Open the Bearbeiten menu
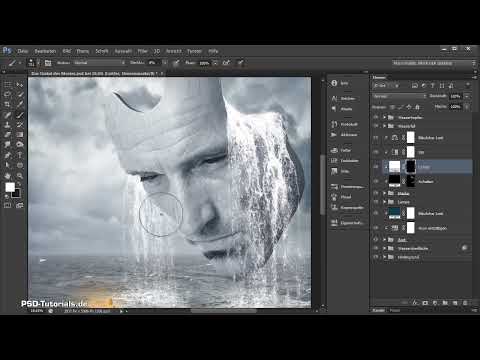Image resolution: width=480 pixels, height=360 pixels. click(45, 51)
